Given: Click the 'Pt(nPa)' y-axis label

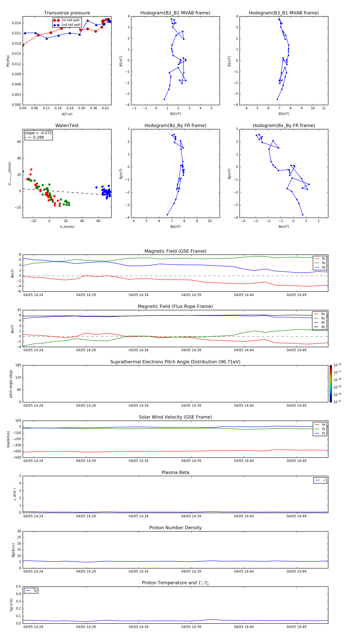Looking at the screenshot, I should [x=8, y=61].
